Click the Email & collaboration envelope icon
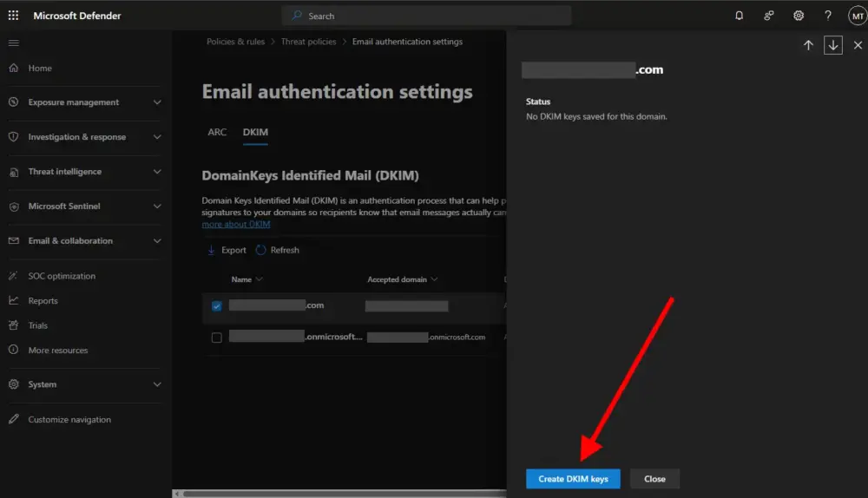Viewport: 868px width, 498px height. [x=14, y=240]
